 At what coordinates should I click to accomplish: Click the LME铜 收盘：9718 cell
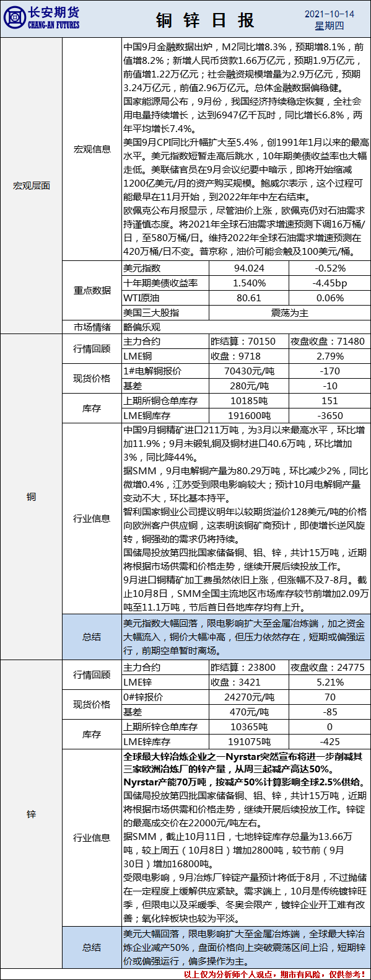249,356
